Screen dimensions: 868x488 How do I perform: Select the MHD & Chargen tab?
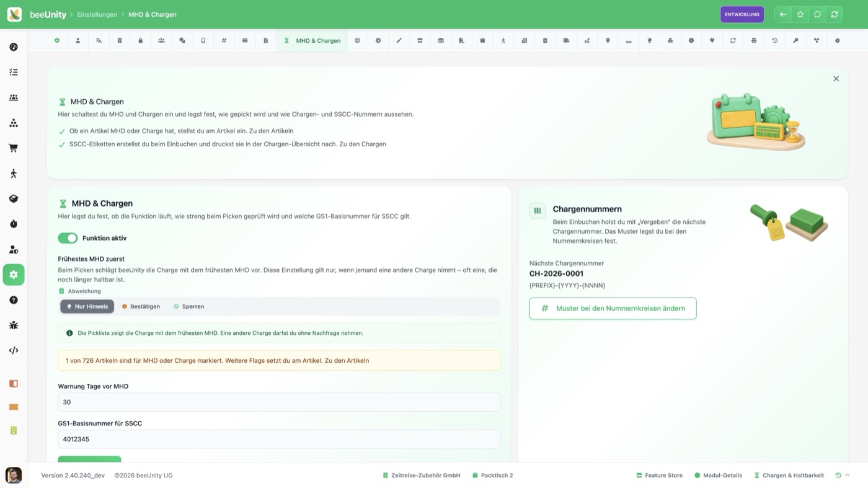[312, 40]
